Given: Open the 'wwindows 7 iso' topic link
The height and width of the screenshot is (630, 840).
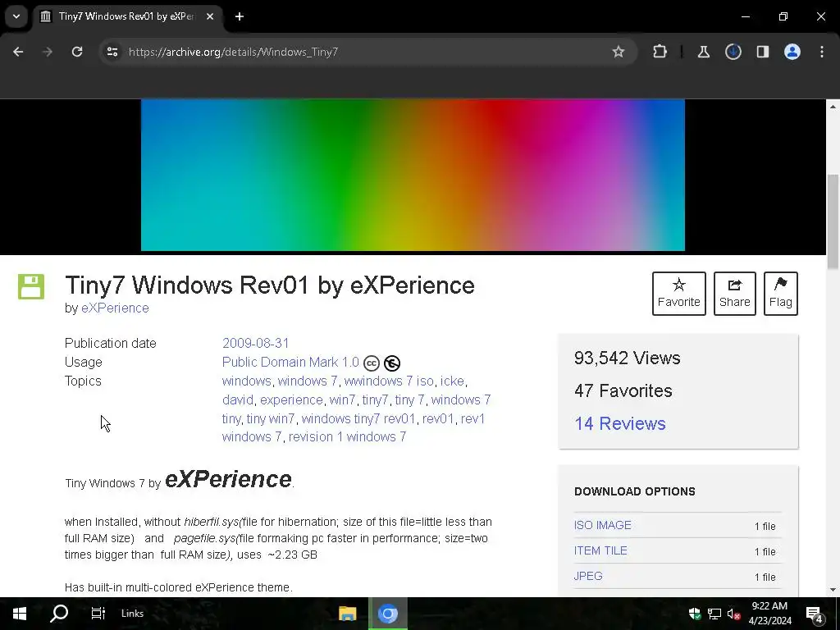Looking at the screenshot, I should coord(389,381).
